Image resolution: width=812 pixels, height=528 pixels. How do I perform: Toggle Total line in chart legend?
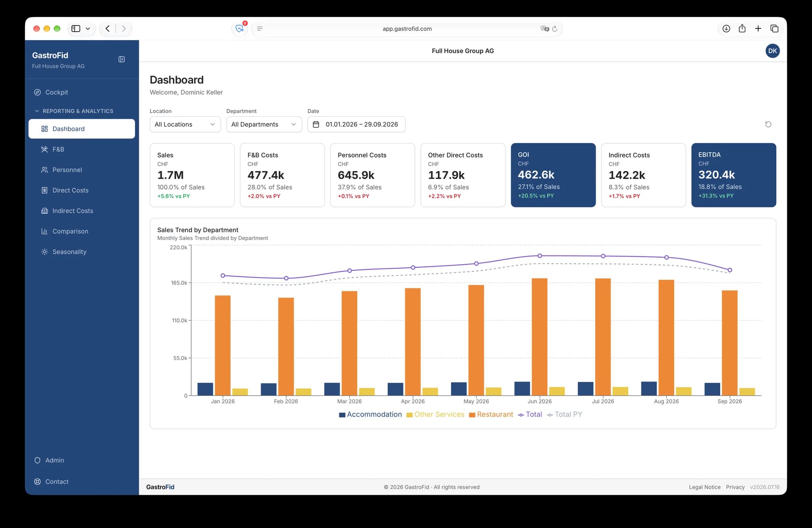click(x=530, y=414)
